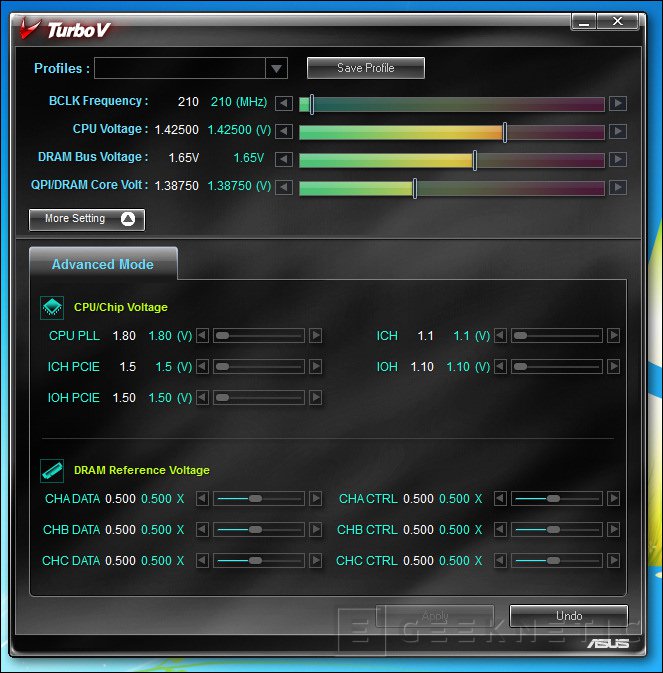Decrease DRAM Bus Voltage with left arrow

(284, 160)
